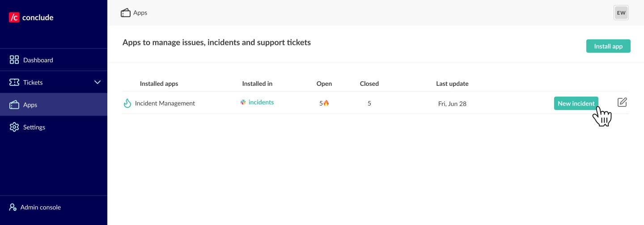Click the Fri, Jun 28 last update date

click(x=452, y=103)
